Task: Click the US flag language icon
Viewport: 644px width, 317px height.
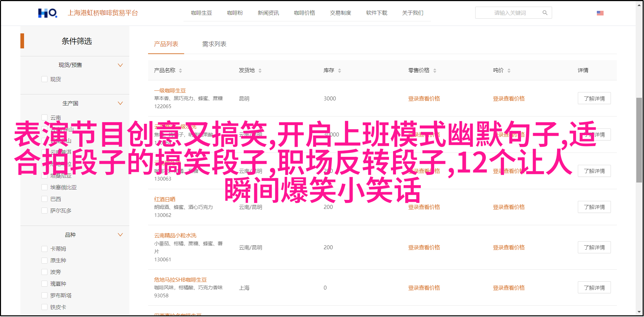Action: click(600, 13)
